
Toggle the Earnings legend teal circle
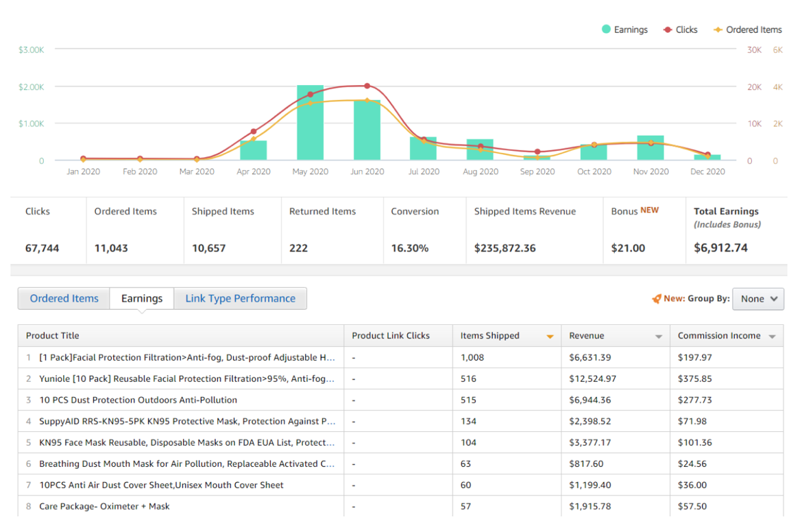[606, 29]
